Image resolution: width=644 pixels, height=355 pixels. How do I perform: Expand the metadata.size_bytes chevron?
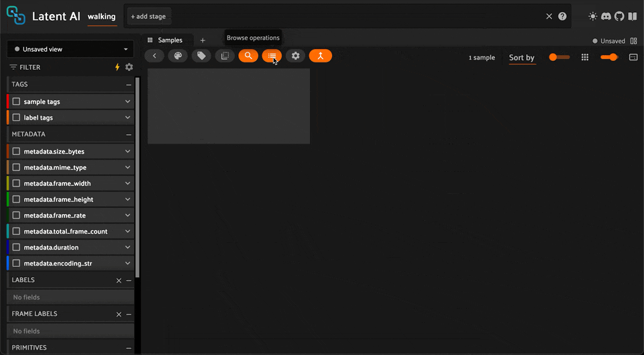pos(127,152)
